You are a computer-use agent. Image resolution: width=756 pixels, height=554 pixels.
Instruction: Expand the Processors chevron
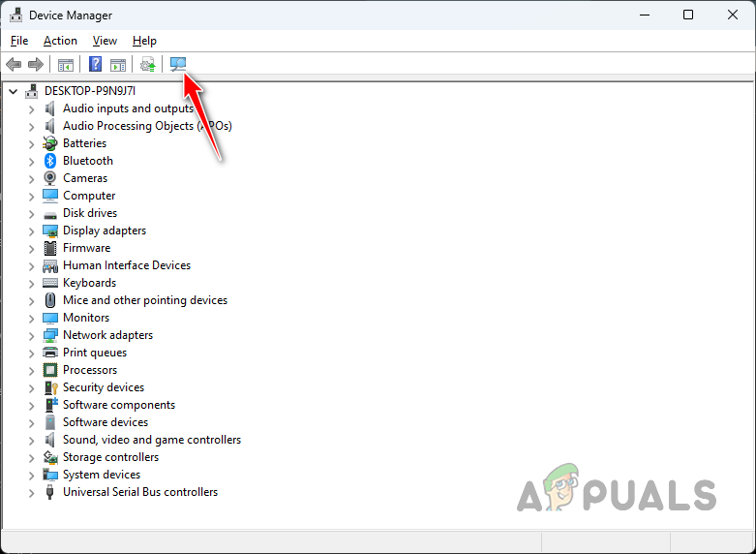click(x=31, y=371)
